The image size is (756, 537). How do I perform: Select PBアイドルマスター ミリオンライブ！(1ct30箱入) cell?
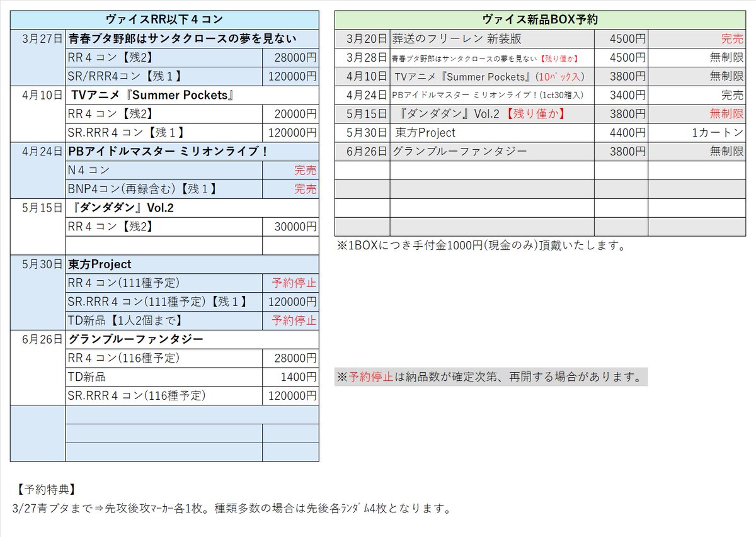pyautogui.click(x=491, y=95)
